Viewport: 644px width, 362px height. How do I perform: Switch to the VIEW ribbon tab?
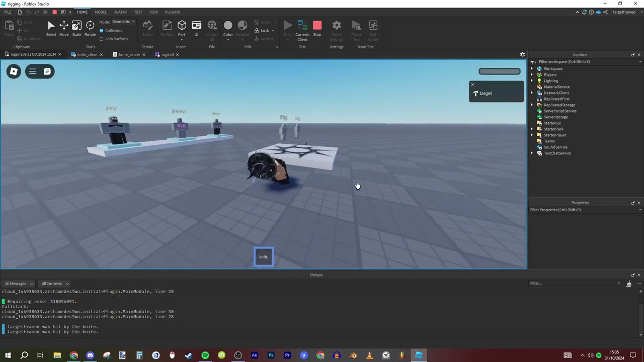coord(153,12)
